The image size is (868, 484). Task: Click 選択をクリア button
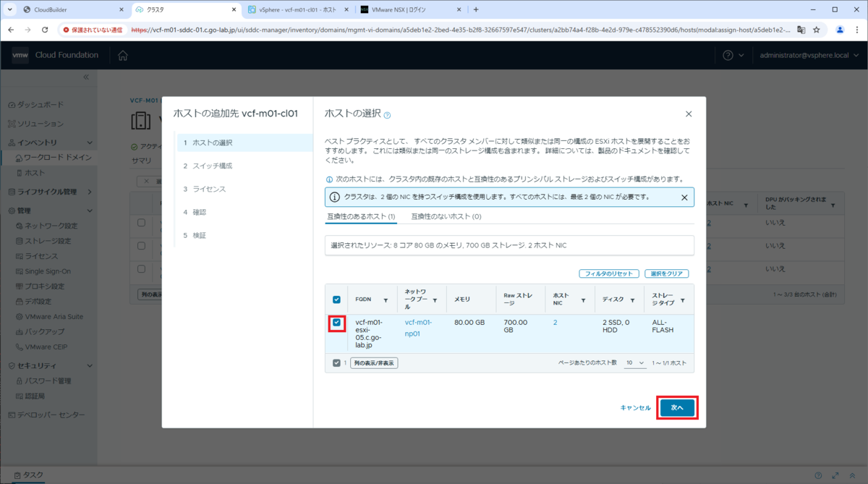point(666,273)
